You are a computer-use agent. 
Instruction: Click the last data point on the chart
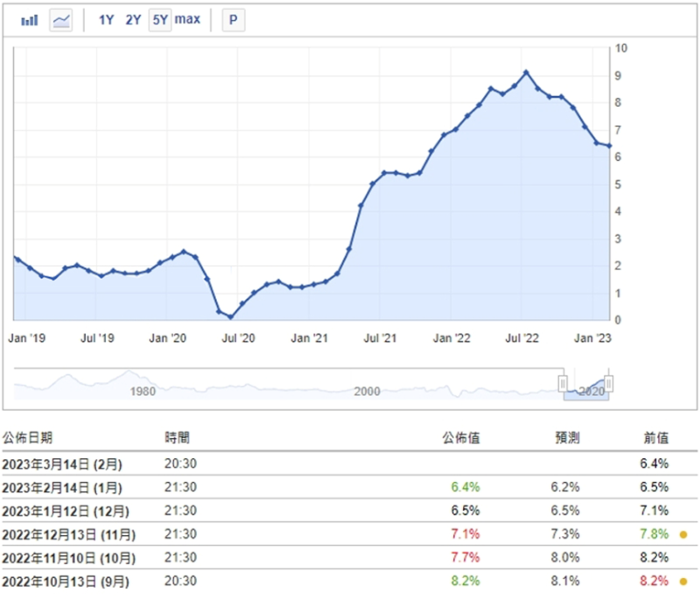coord(609,146)
